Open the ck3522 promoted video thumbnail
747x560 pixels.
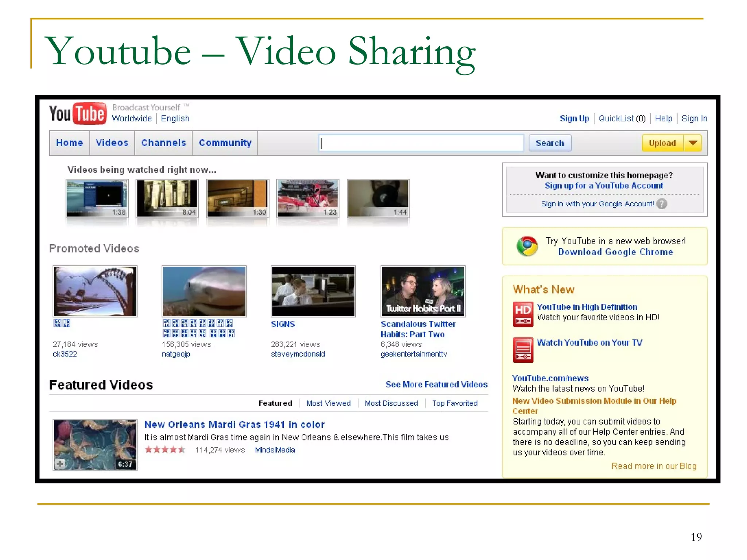tap(95, 291)
